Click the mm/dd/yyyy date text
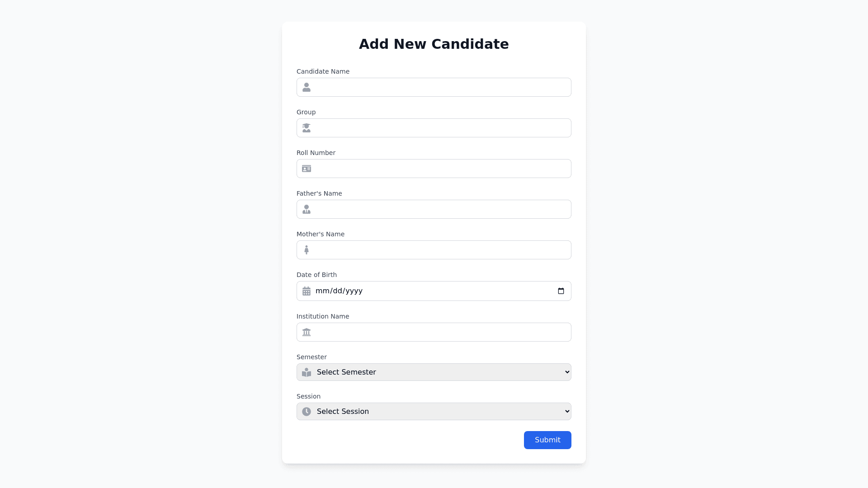The height and width of the screenshot is (488, 868). tap(339, 291)
